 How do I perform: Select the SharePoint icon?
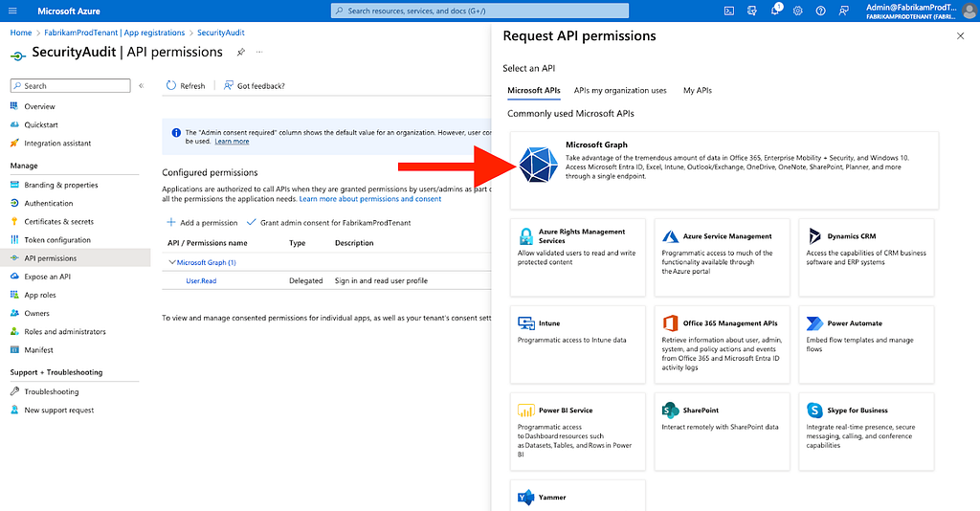670,410
